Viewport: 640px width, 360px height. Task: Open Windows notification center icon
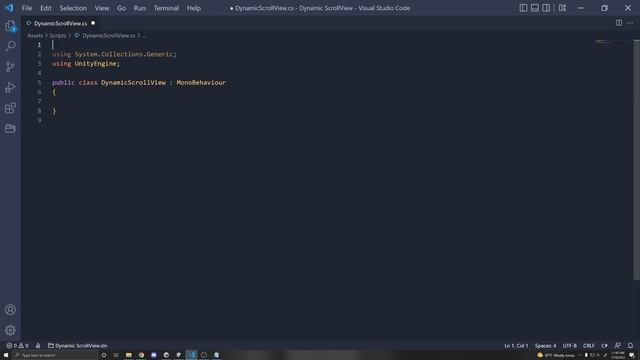pos(632,355)
